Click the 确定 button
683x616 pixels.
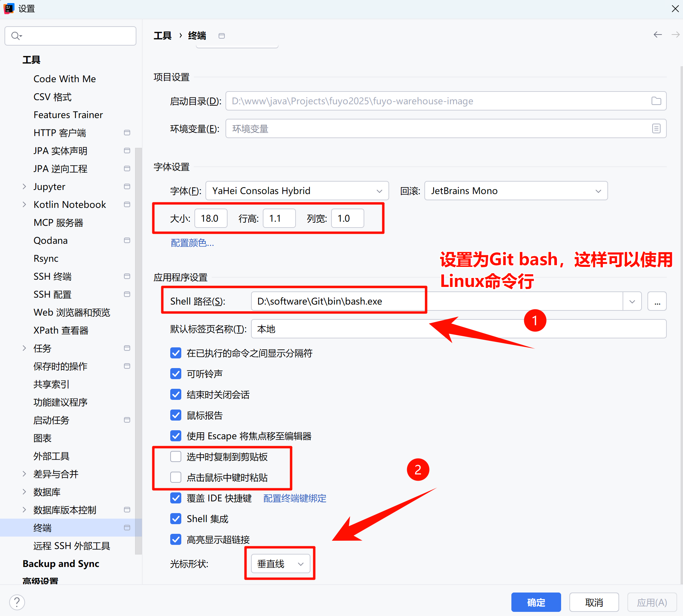coord(536,602)
